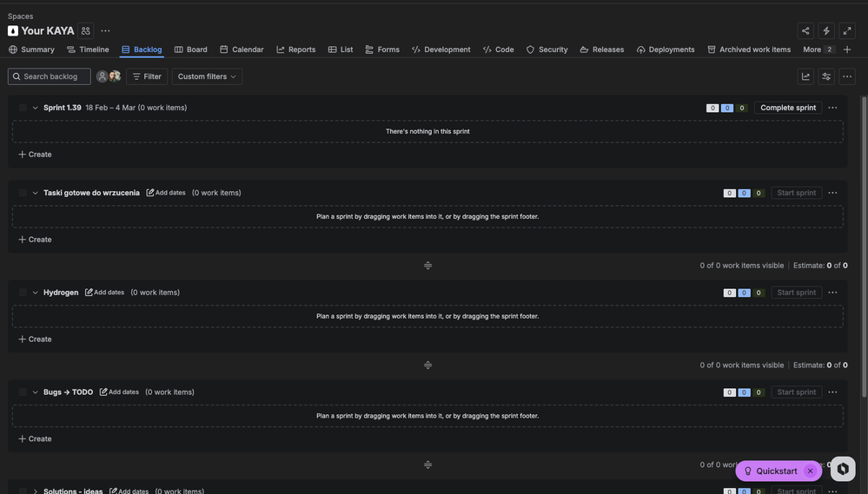Open the Taski gotowe do wrzucenia more actions menu
Screen dimensions: 868x494
[832, 193]
